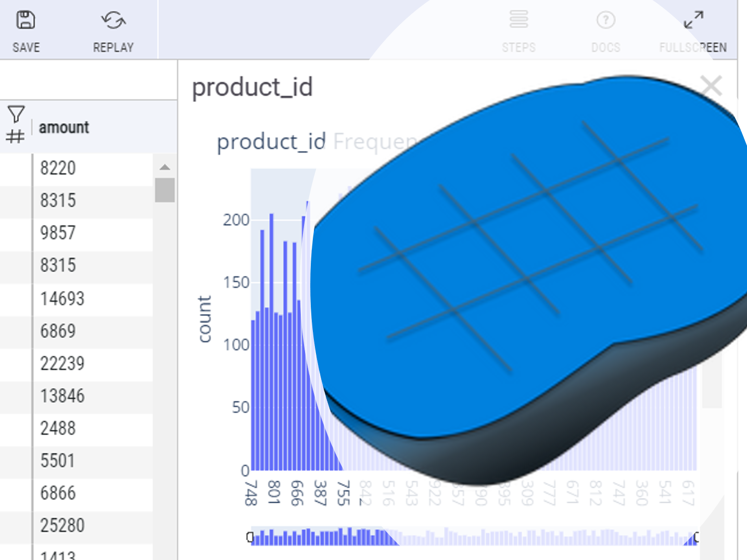Click the up arrow of the table scrollbar
747x560 pixels.
(164, 167)
